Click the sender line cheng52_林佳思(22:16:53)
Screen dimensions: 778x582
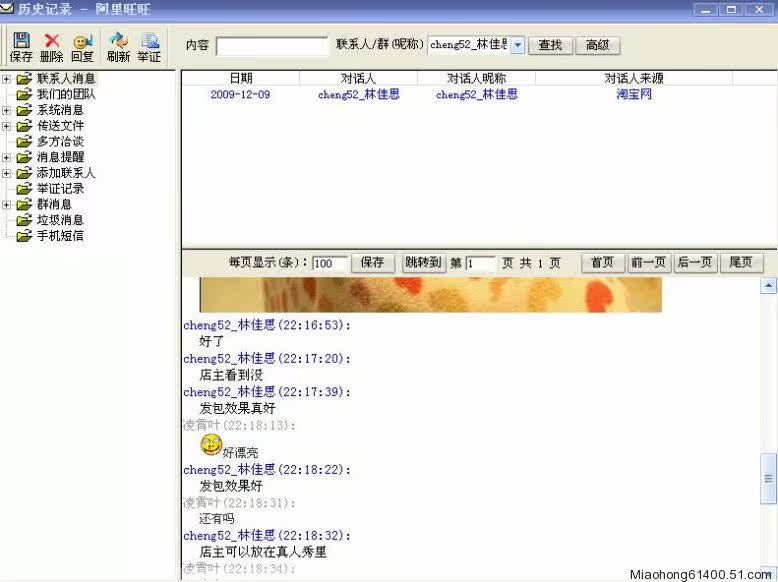267,325
